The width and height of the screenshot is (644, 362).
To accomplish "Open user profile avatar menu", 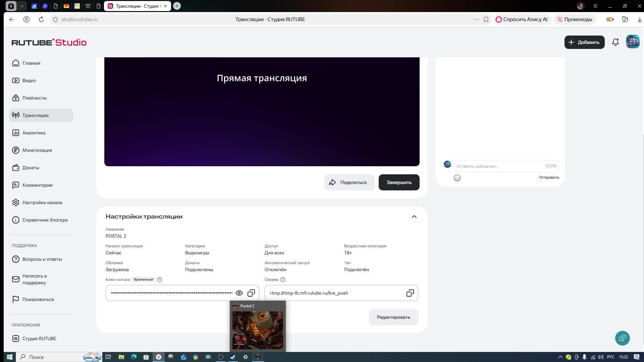I will coord(633,42).
